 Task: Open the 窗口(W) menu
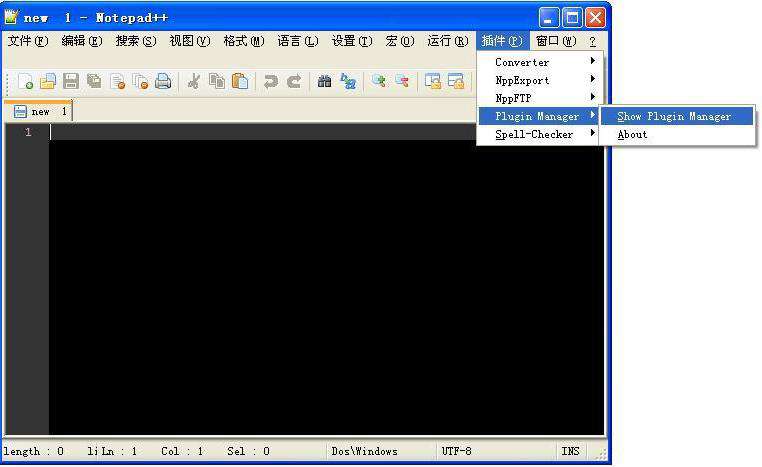556,41
